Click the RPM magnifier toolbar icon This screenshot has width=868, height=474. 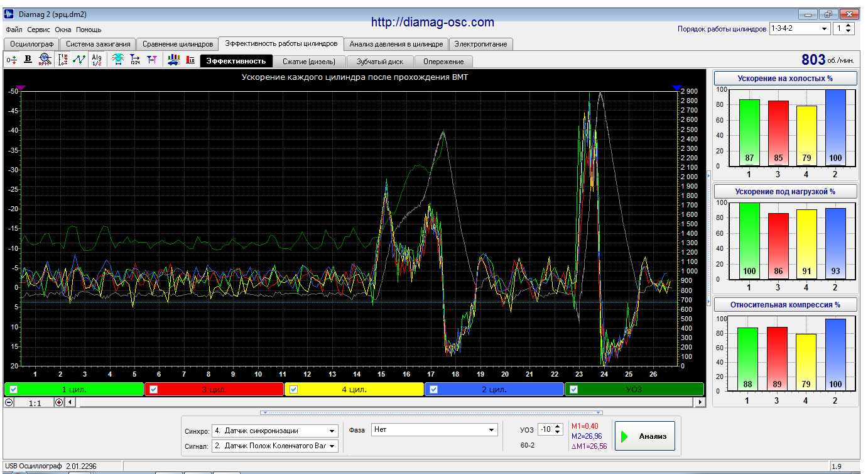point(44,60)
